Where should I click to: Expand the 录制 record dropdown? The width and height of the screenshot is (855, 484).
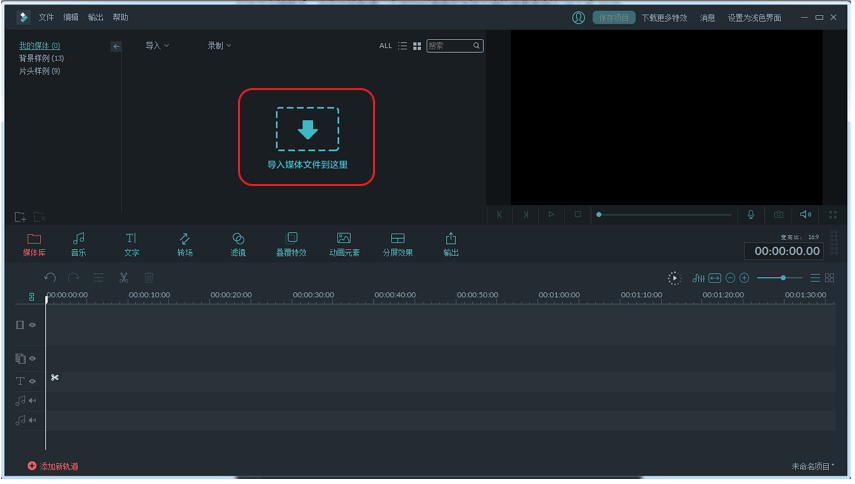[x=219, y=46]
